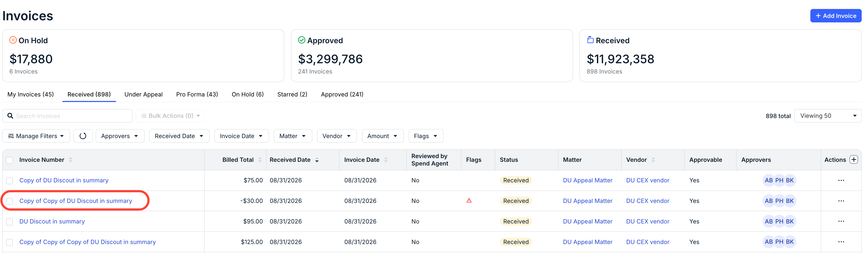
Task: Check the Copy of DU Discout in summary row
Action: pyautogui.click(x=9, y=181)
